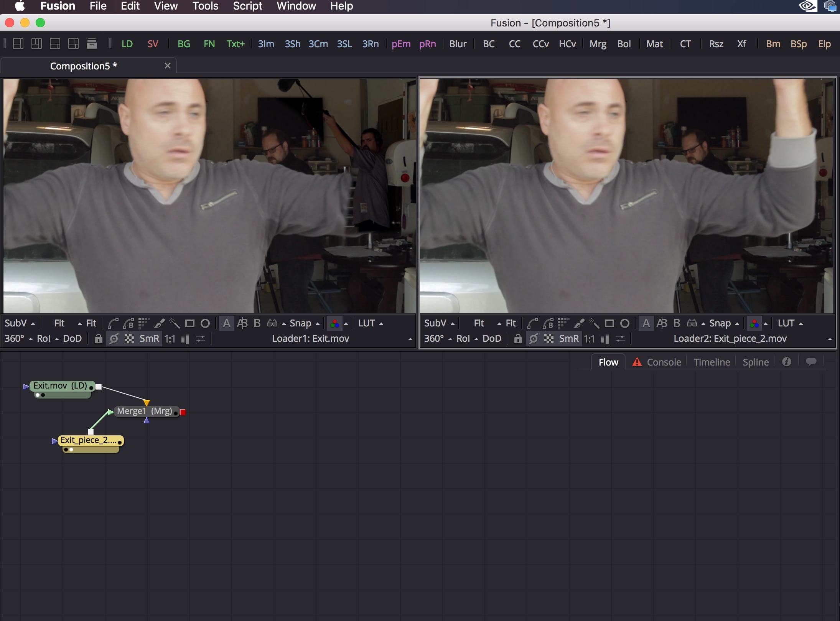This screenshot has width=840, height=621.
Task: Open RoI dropdown in Loader2 viewer
Action: tap(467, 339)
